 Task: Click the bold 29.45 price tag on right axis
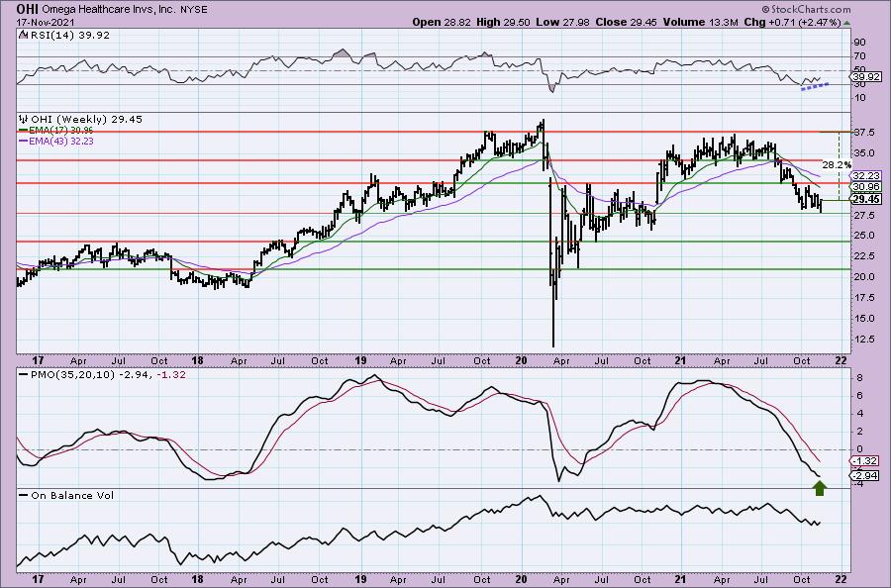(866, 199)
